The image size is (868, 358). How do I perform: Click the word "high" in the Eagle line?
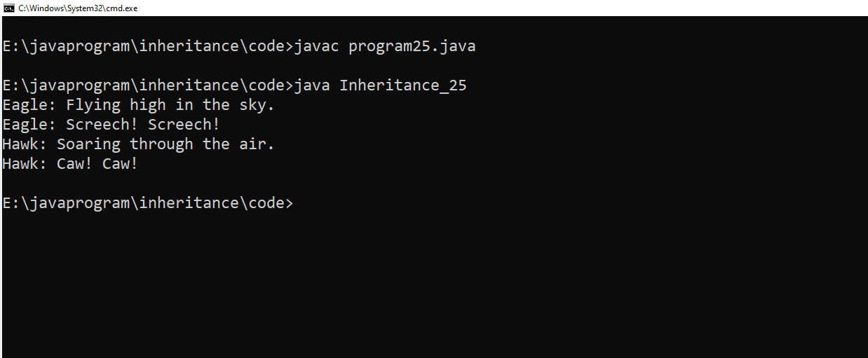(148, 105)
